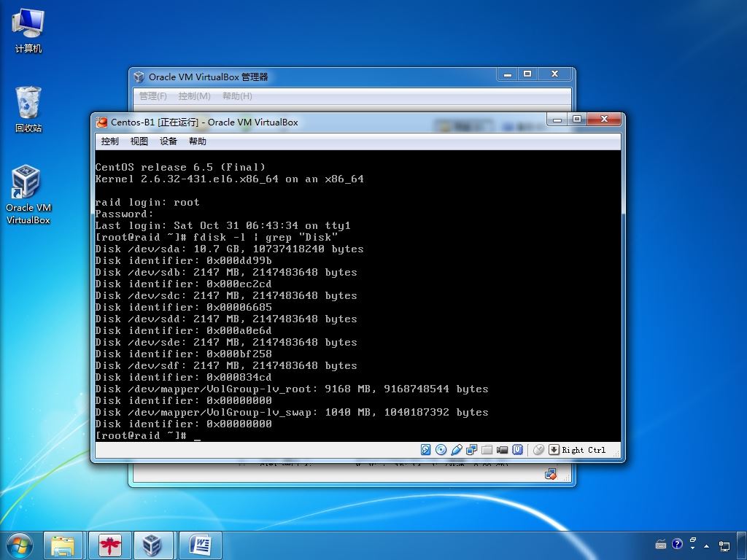Click the red dragonfly app taskbar icon
The height and width of the screenshot is (560, 747).
pyautogui.click(x=110, y=545)
